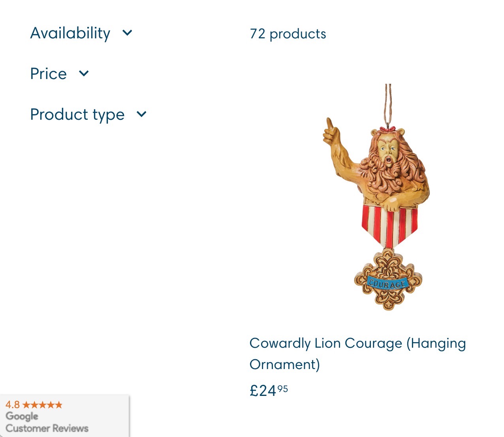504x437 pixels.
Task: Click the chevron arrow beside Product type
Action: pos(141,115)
